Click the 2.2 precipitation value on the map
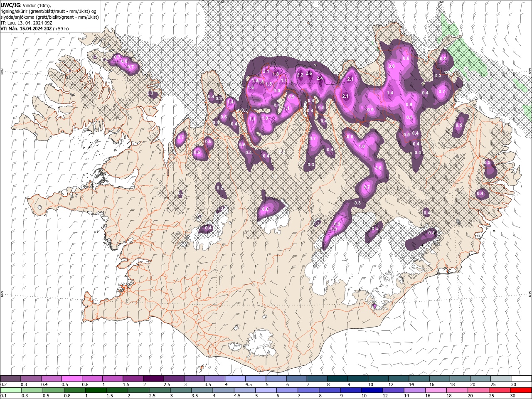Image resolution: width=532 pixels, height=399 pixels. tap(300, 75)
